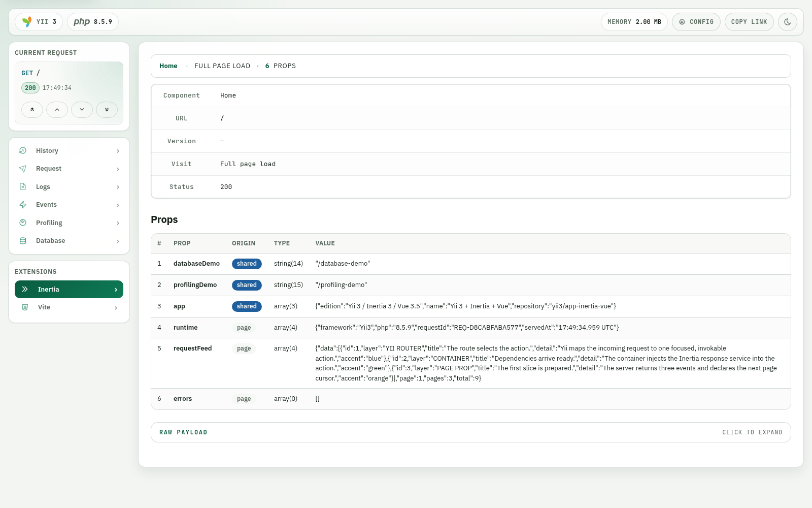This screenshot has width=812, height=508.
Task: Click the page badge for requestFeed
Action: click(244, 348)
